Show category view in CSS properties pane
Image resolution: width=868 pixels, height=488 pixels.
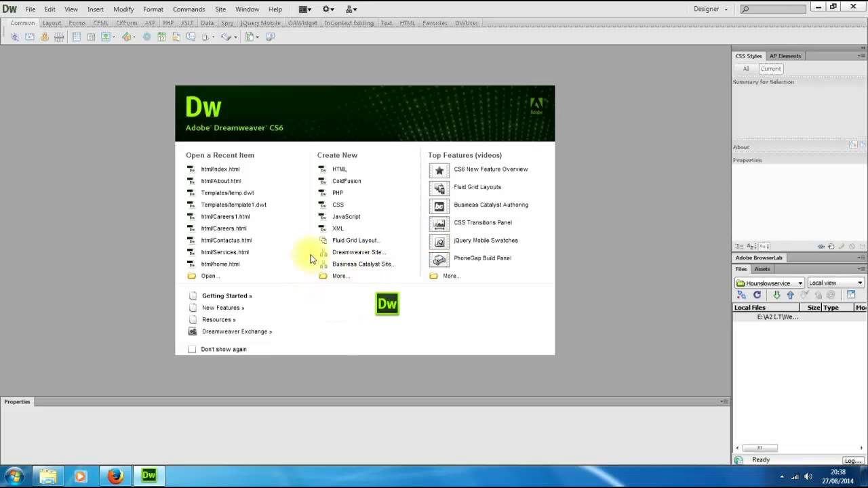click(x=741, y=246)
